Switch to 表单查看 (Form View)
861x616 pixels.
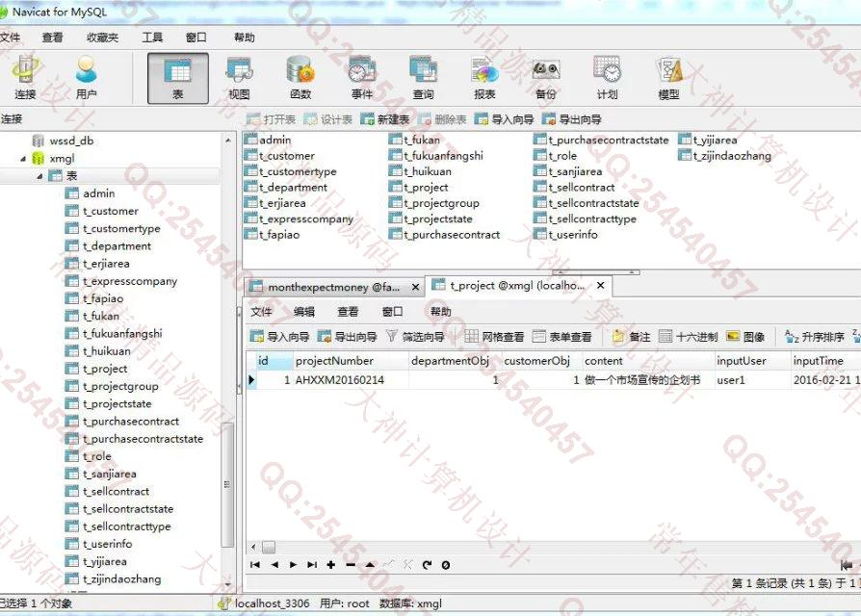[562, 336]
